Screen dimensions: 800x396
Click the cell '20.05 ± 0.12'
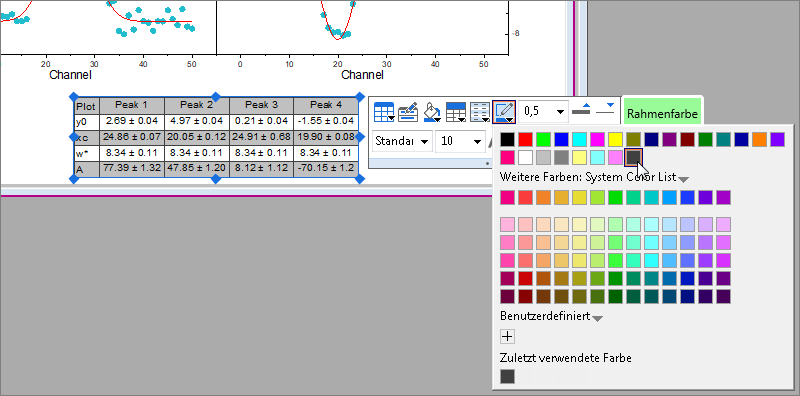point(196,137)
